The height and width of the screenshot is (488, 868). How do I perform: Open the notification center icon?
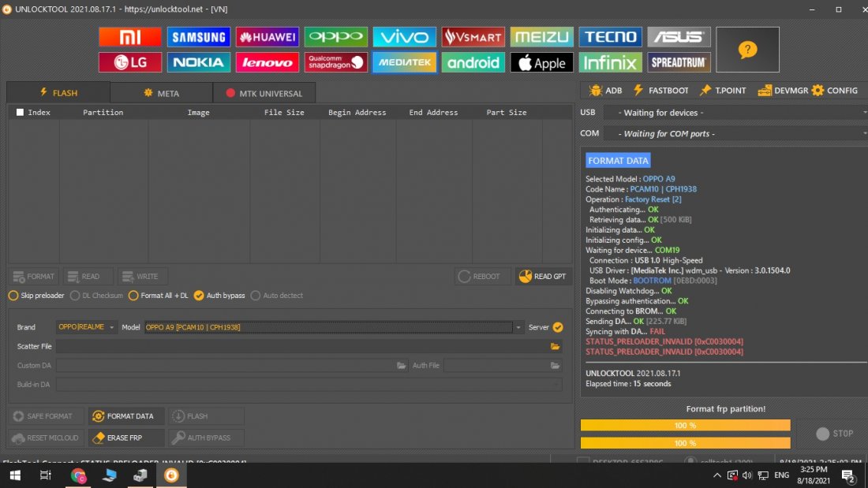(x=847, y=475)
